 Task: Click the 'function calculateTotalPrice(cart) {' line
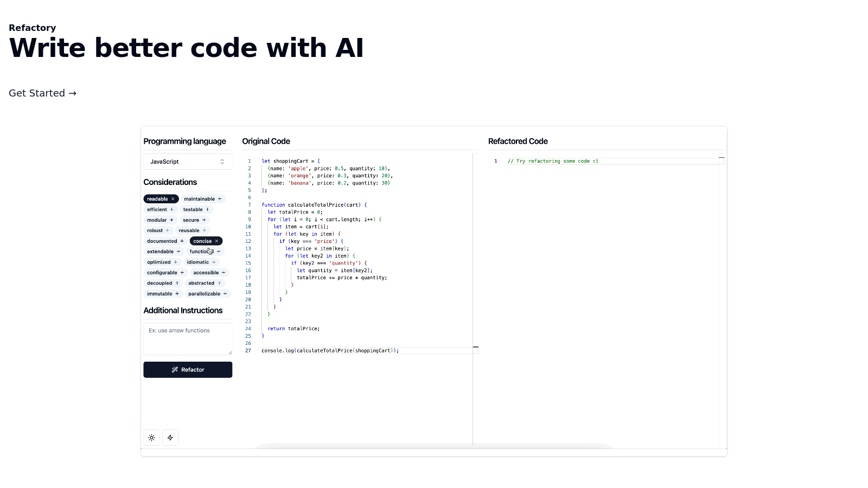314,205
